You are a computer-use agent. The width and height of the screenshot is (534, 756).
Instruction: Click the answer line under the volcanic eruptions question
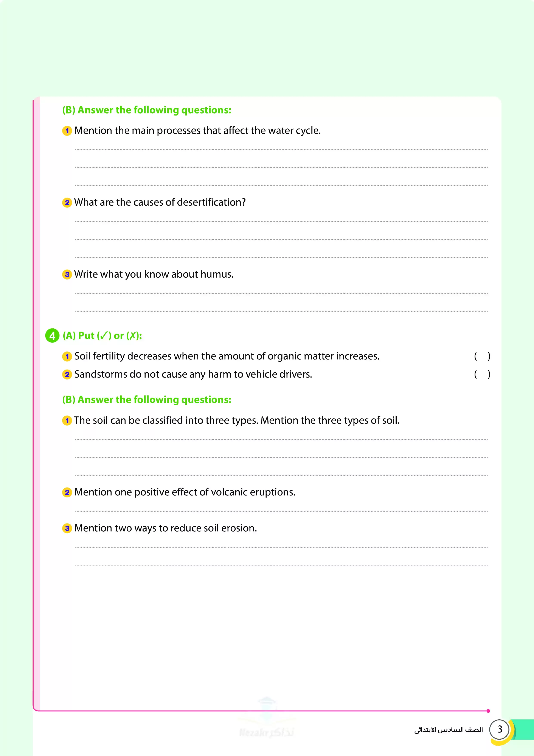(x=281, y=511)
